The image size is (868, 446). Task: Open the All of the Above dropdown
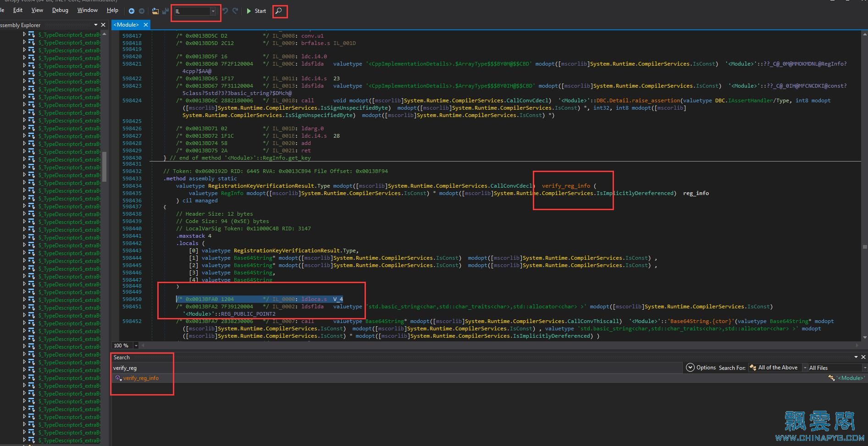click(778, 368)
